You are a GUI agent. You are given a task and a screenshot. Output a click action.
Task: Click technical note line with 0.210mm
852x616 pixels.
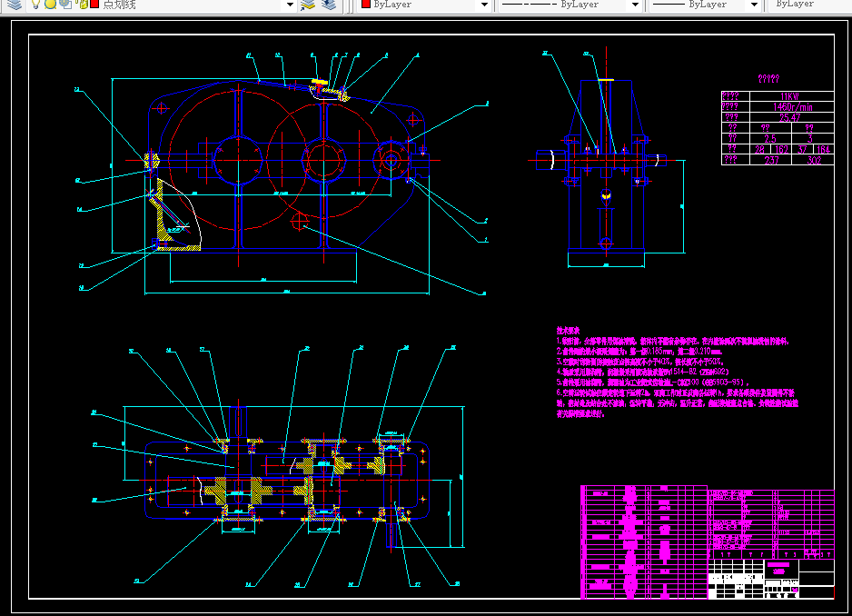tap(639, 352)
